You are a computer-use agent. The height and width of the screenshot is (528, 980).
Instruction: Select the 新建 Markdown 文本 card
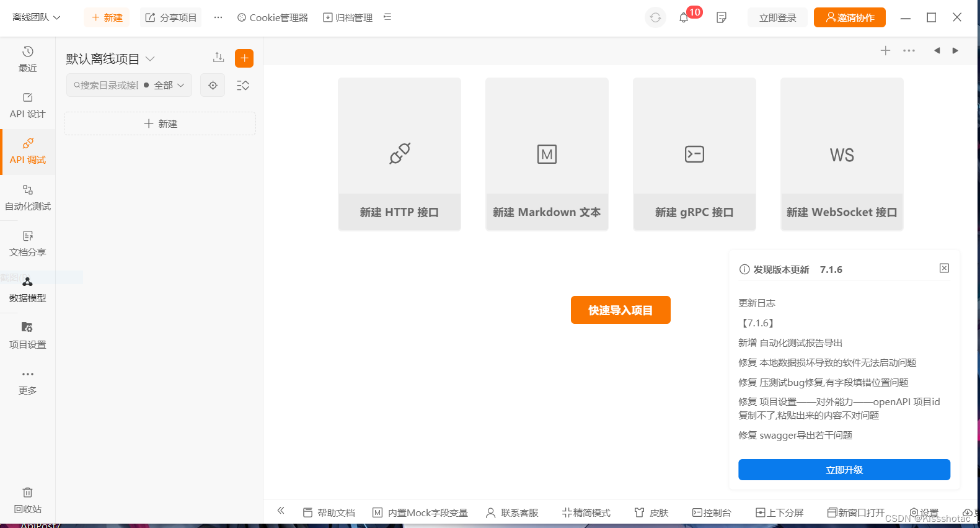tap(547, 154)
